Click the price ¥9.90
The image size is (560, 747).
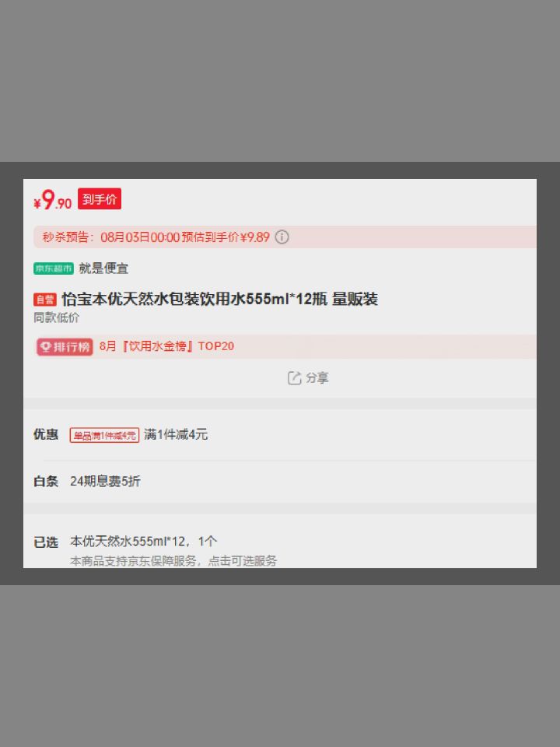[x=52, y=200]
